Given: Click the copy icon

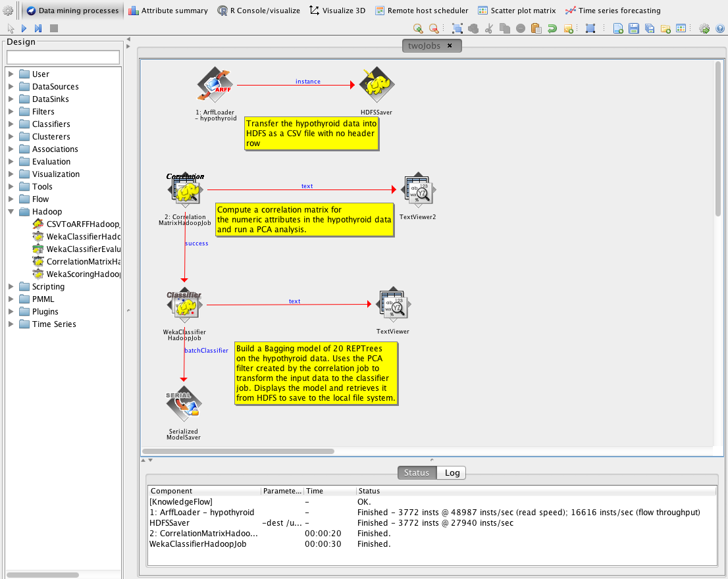Looking at the screenshot, I should click(505, 29).
